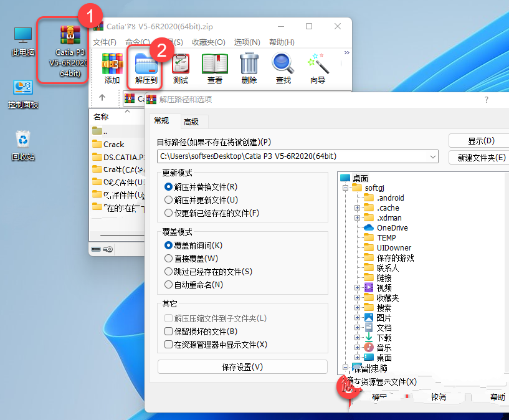Select the Saved Games (保存的游戏) folder

click(x=389, y=258)
